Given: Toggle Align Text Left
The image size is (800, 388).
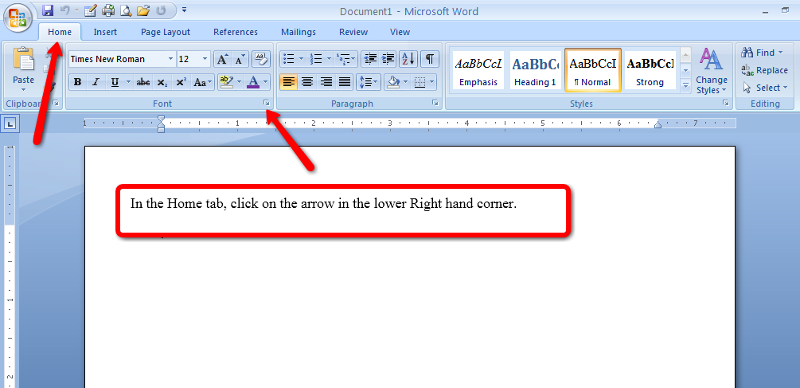Looking at the screenshot, I should pos(288,82).
